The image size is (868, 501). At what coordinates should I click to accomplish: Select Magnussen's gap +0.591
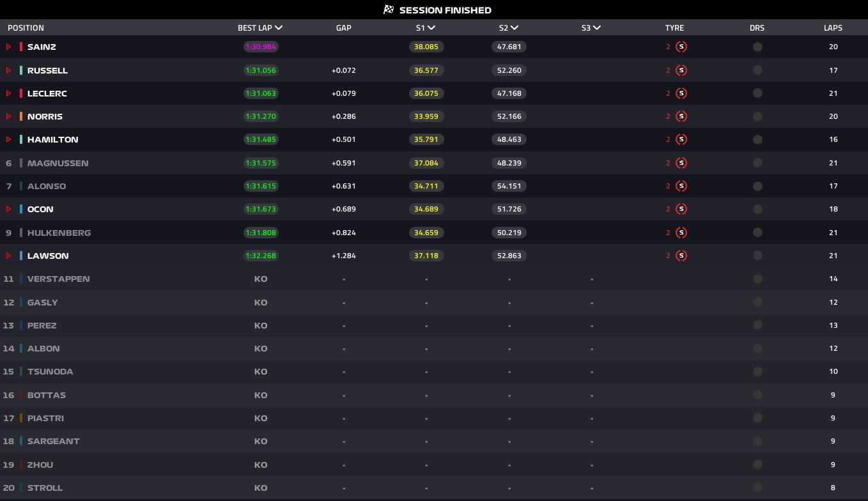click(x=344, y=163)
